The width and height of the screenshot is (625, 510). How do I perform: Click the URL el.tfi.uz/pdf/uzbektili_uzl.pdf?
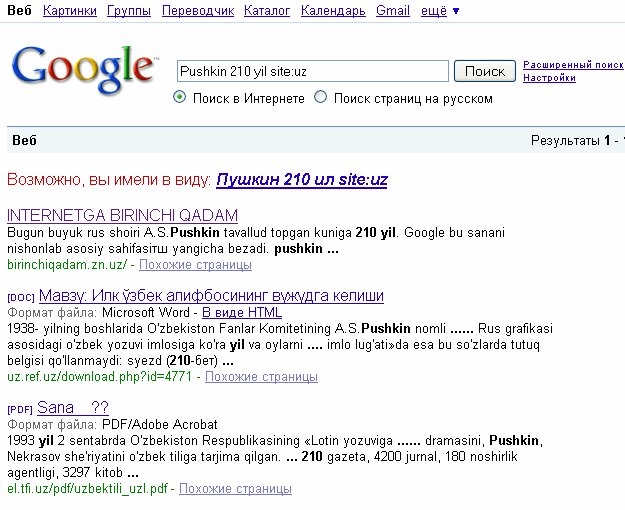pos(87,489)
